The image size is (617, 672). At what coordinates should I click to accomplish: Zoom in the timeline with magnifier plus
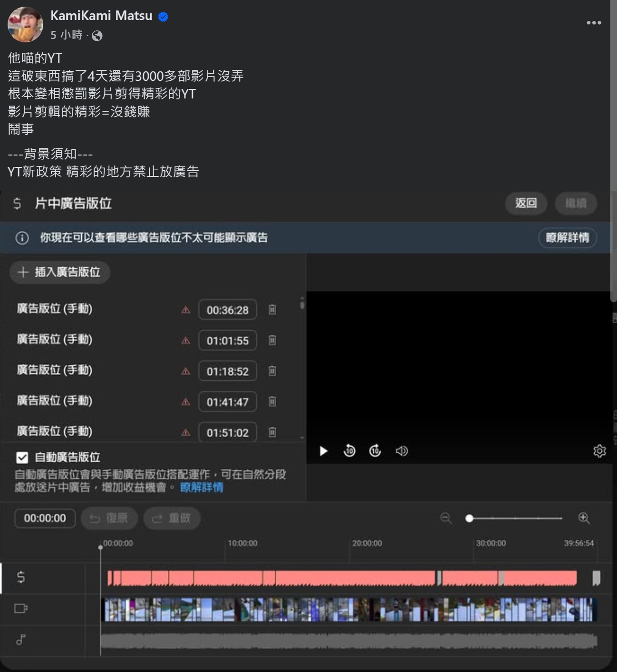pos(584,518)
